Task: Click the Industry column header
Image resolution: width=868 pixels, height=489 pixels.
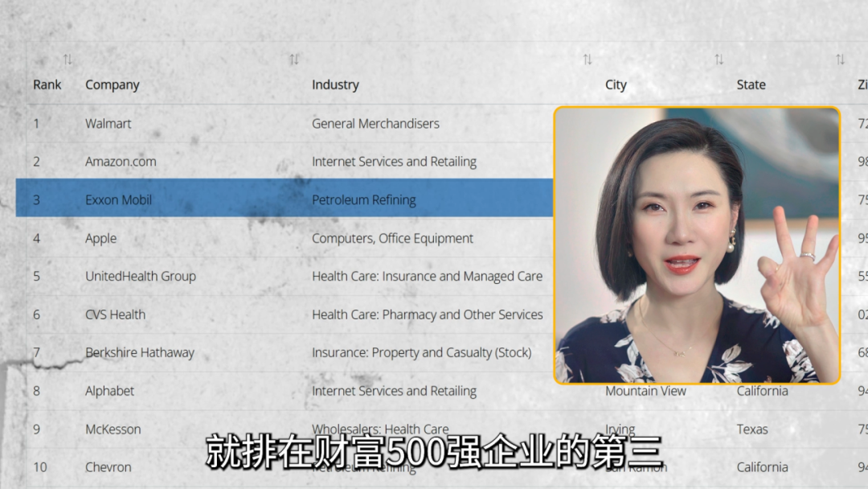Action: click(x=335, y=84)
